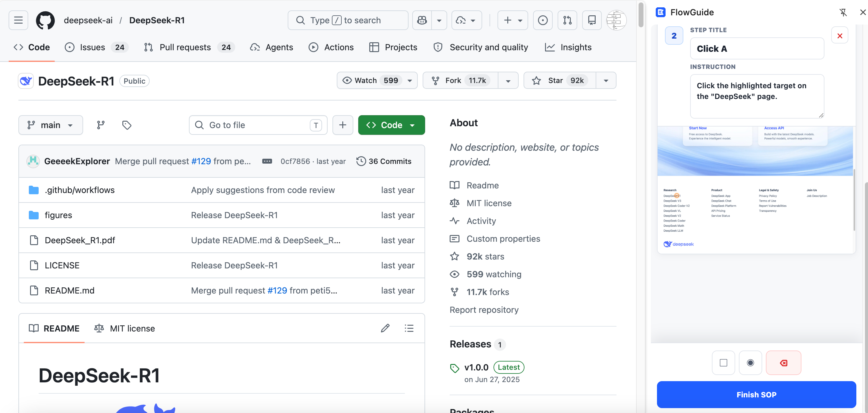Open the README outline list icon

409,328
